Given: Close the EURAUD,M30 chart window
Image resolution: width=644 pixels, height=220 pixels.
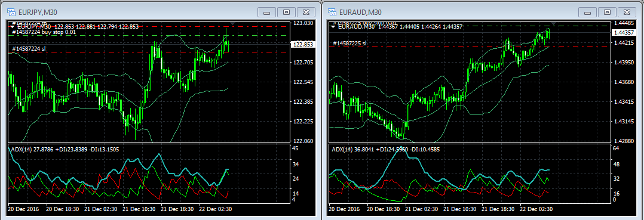Looking at the screenshot, I should [x=626, y=13].
